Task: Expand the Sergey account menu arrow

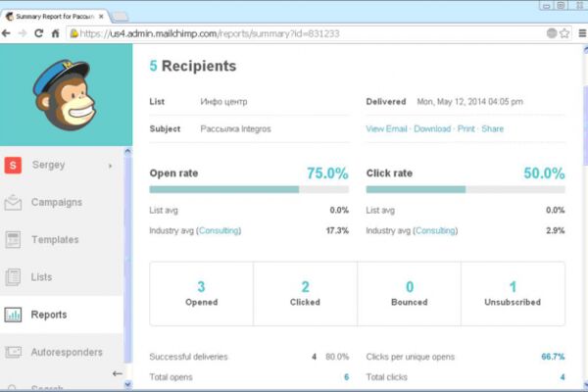Action: (110, 166)
